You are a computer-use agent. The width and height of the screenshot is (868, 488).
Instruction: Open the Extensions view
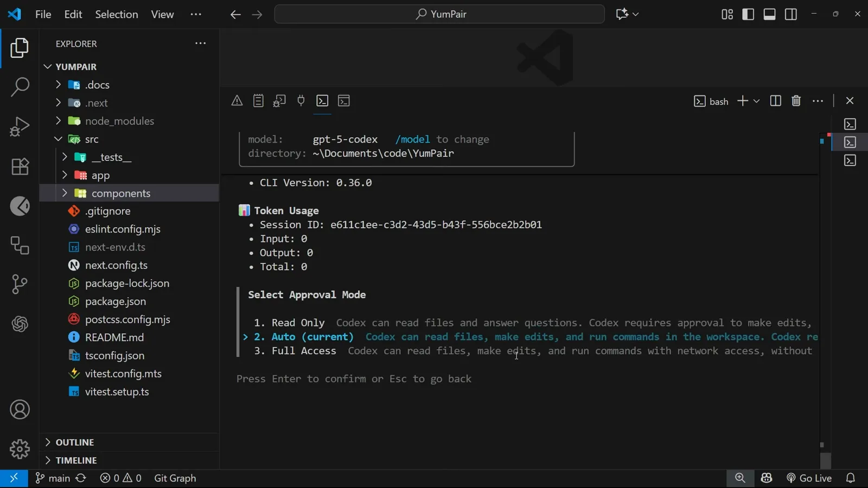[20, 166]
